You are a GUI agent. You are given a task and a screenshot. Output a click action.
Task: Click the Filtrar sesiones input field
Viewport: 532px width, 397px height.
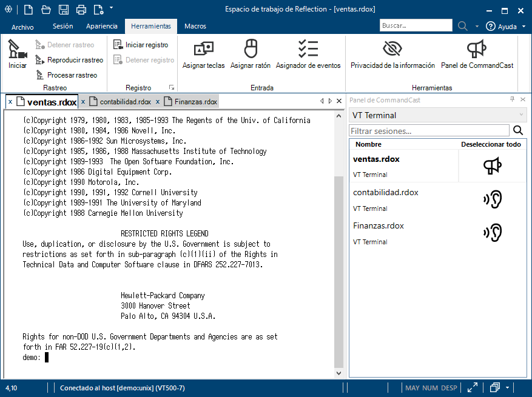429,130
